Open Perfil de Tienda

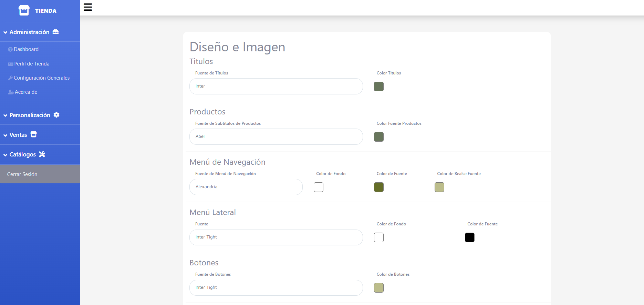click(x=32, y=64)
